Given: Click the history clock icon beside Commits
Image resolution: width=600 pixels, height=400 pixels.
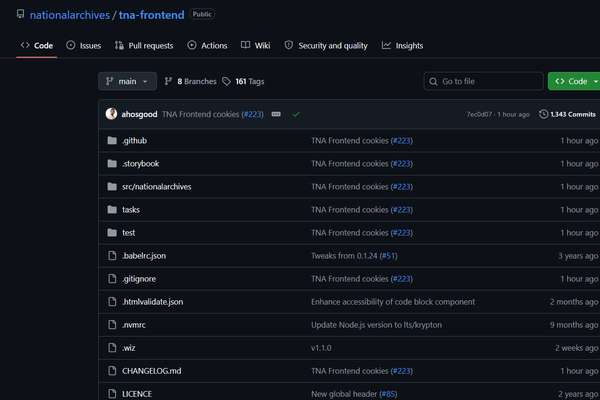Looking at the screenshot, I should click(543, 114).
